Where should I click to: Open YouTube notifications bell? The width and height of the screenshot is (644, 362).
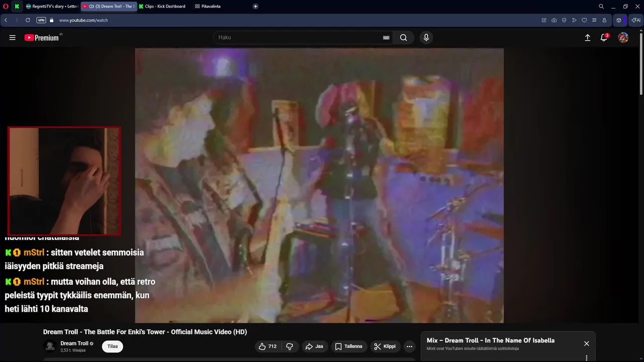tap(604, 38)
